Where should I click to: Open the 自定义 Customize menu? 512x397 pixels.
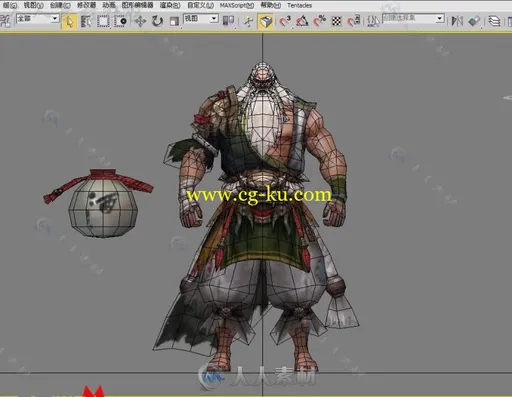click(200, 5)
